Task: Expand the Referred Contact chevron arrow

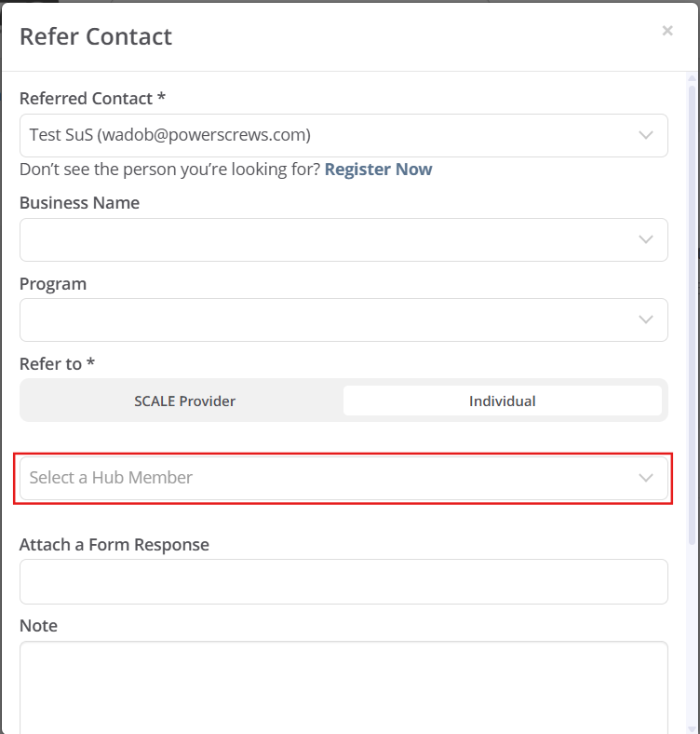Action: (x=646, y=135)
